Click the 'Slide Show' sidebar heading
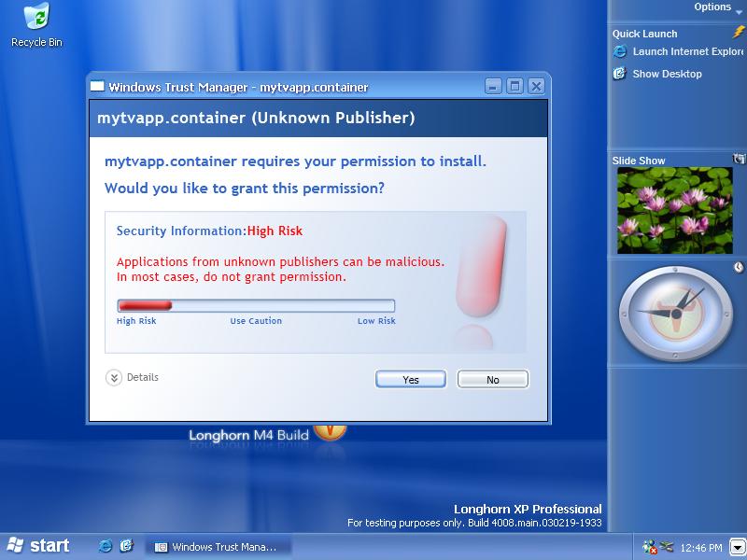 (639, 161)
